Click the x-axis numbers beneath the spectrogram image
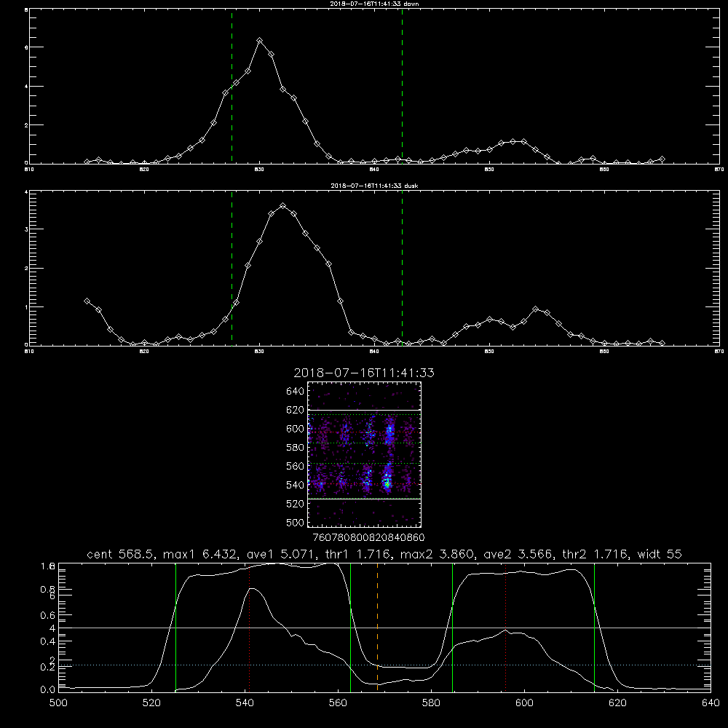This screenshot has width=728, height=728. [368, 537]
